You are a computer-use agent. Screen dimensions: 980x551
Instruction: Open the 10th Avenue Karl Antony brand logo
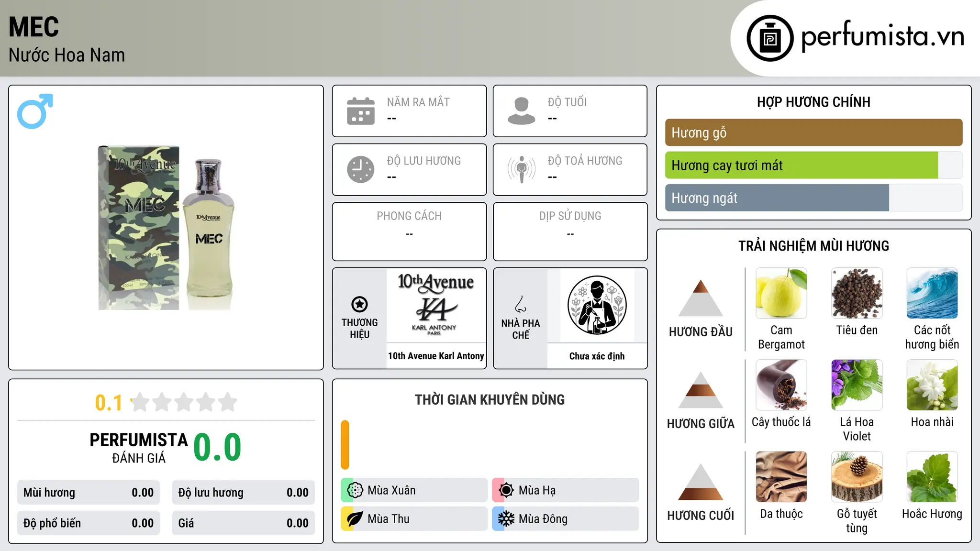click(x=436, y=305)
